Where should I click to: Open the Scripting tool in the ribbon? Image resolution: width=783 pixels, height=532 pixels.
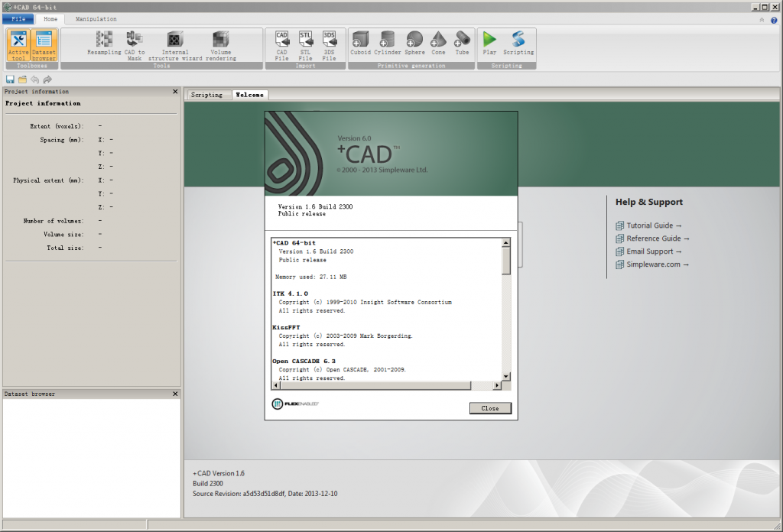[x=518, y=43]
